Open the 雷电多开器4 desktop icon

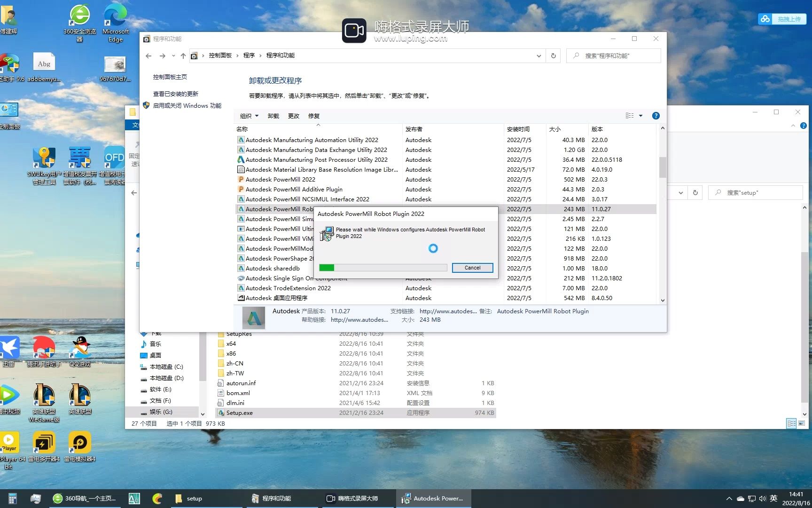[44, 447]
